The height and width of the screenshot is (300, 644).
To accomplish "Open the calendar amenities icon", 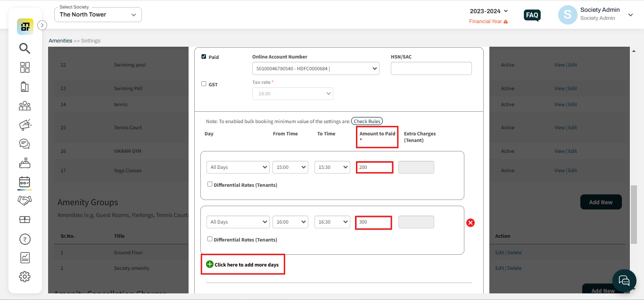I will [x=25, y=182].
